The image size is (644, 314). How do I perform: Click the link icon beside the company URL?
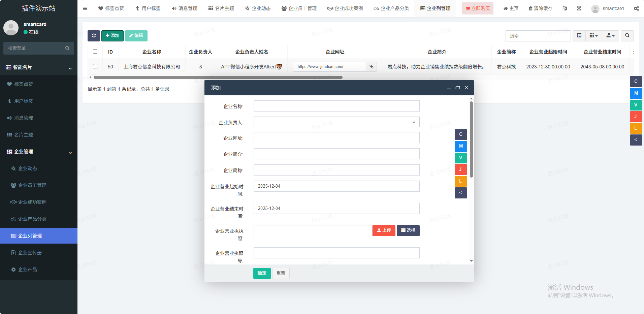pos(371,67)
